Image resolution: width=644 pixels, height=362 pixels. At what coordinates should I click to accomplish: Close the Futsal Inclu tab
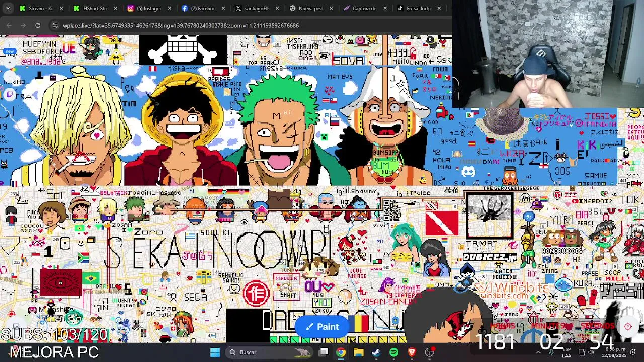[x=439, y=8]
